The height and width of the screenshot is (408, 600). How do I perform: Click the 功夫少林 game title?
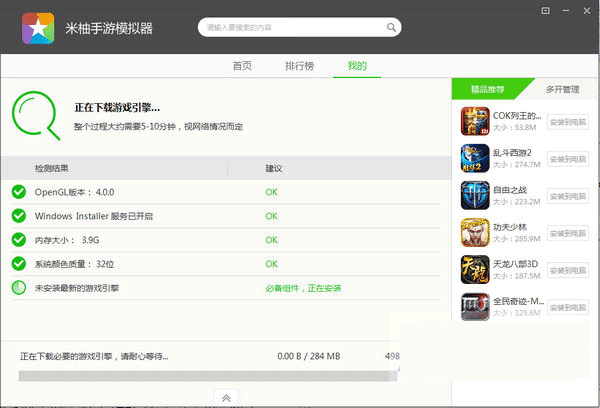(510, 227)
